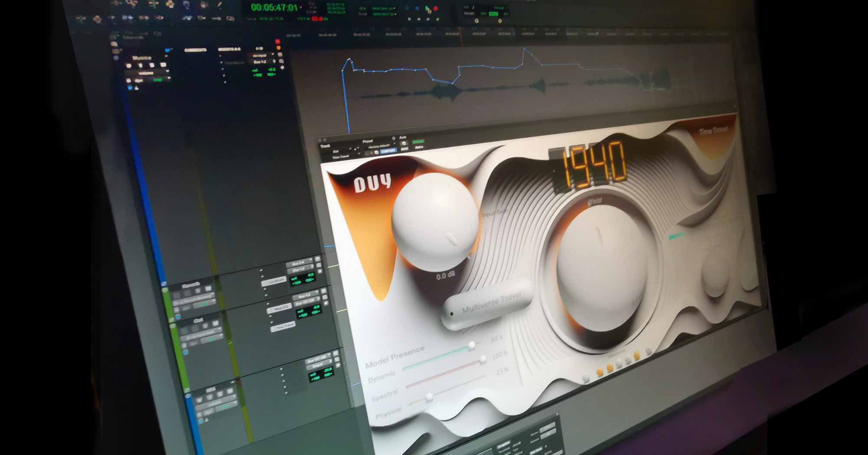
Task: Open the main counter dropdown next to 00:05:47:01
Action: coord(300,7)
